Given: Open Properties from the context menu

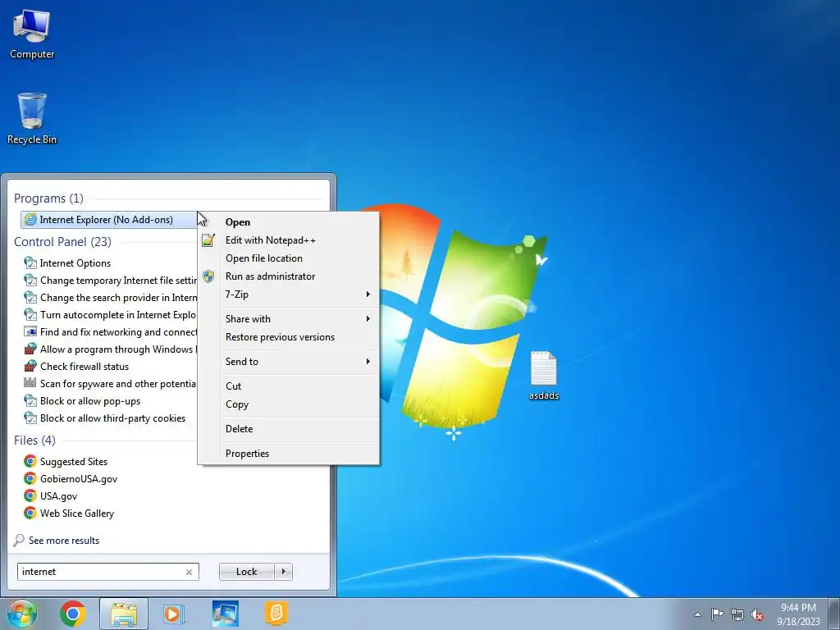Looking at the screenshot, I should 289,453.
